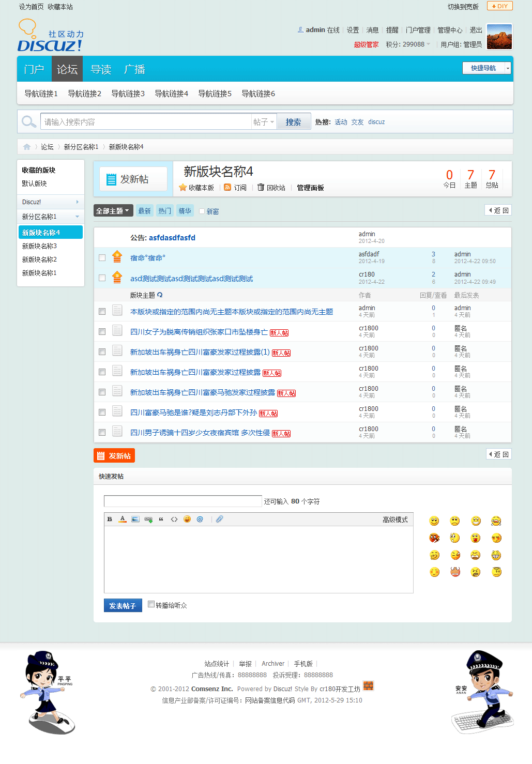The image size is (532, 764).
Task: Open the font color picker in editor
Action: (x=123, y=519)
